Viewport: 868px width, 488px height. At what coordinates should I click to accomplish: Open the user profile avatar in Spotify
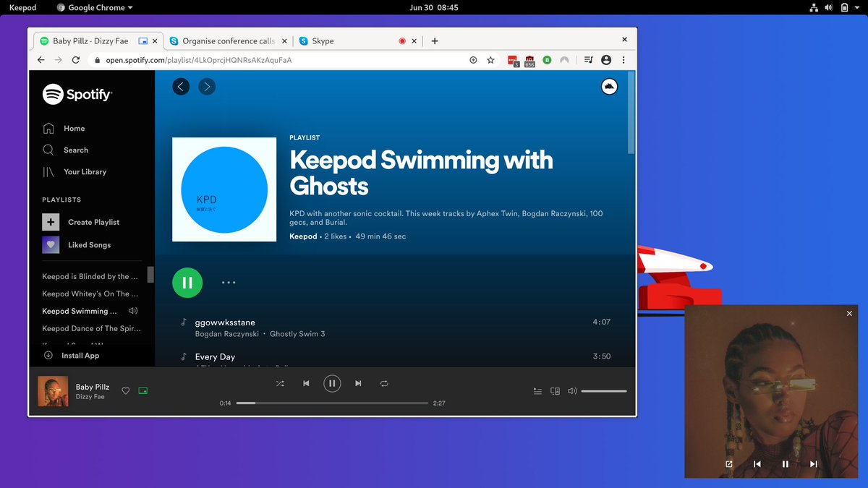609,87
